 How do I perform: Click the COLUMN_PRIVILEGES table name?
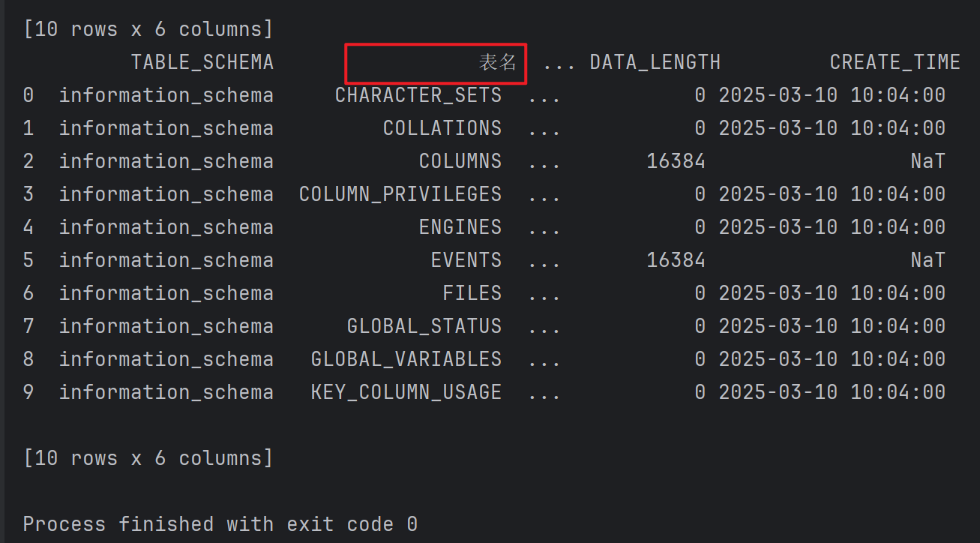point(400,194)
